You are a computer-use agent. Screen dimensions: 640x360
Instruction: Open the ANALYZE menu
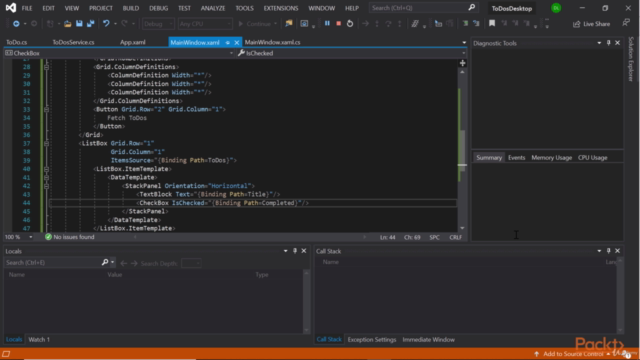[x=213, y=8]
